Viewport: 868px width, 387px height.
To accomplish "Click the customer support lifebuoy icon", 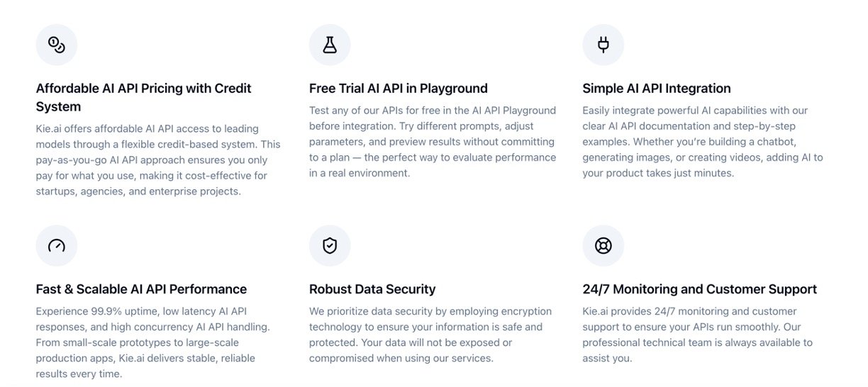I will point(603,246).
